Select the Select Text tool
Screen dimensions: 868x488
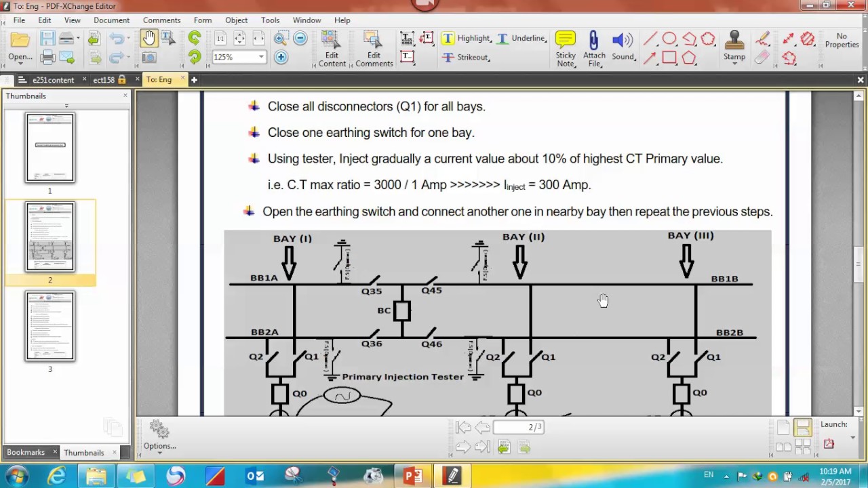coord(168,39)
